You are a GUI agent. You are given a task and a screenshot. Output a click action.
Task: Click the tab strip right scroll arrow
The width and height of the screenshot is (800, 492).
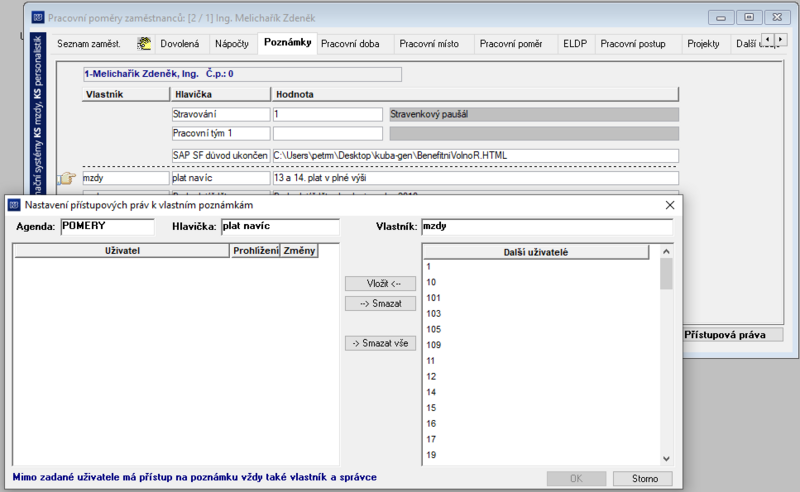click(x=781, y=39)
